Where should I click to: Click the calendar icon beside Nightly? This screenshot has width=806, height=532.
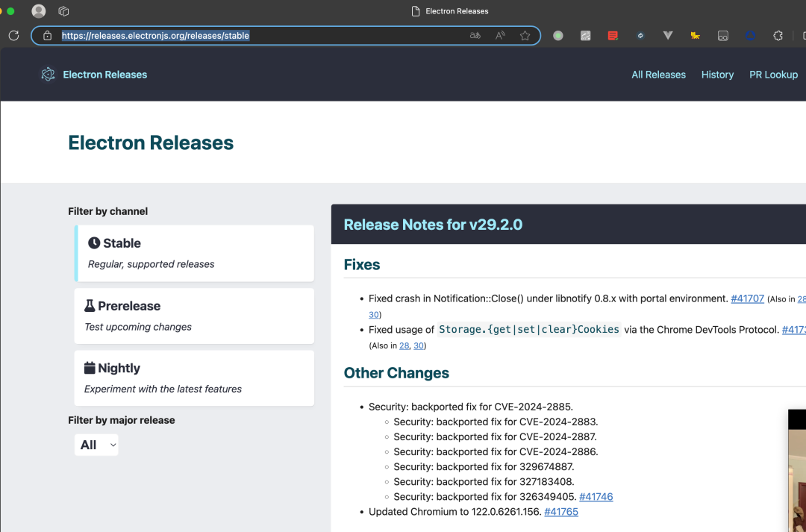[x=90, y=368]
